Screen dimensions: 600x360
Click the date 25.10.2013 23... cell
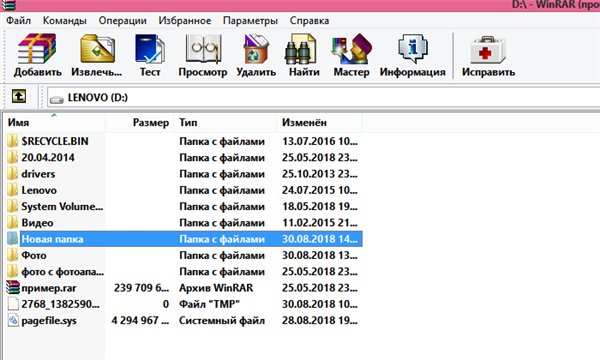320,174
